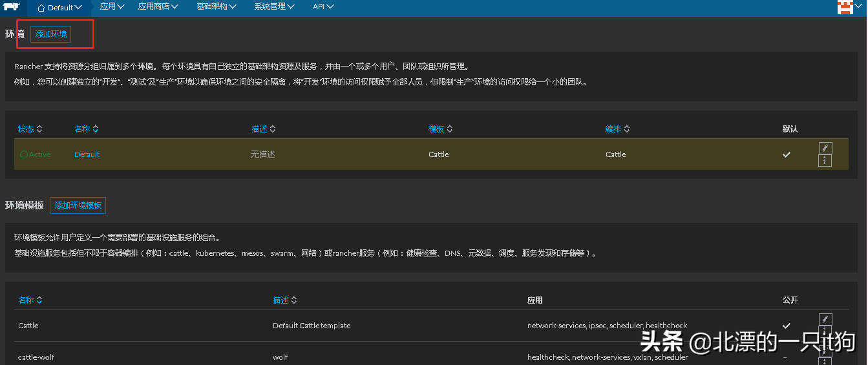
Task: Sort templates by 名称 column
Action: (x=30, y=300)
